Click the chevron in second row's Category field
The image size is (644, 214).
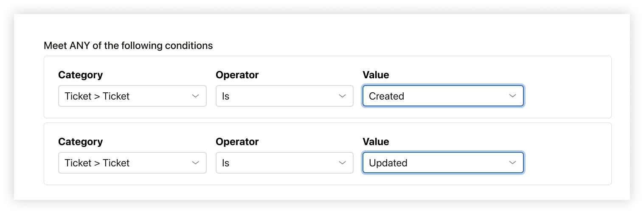tap(195, 163)
